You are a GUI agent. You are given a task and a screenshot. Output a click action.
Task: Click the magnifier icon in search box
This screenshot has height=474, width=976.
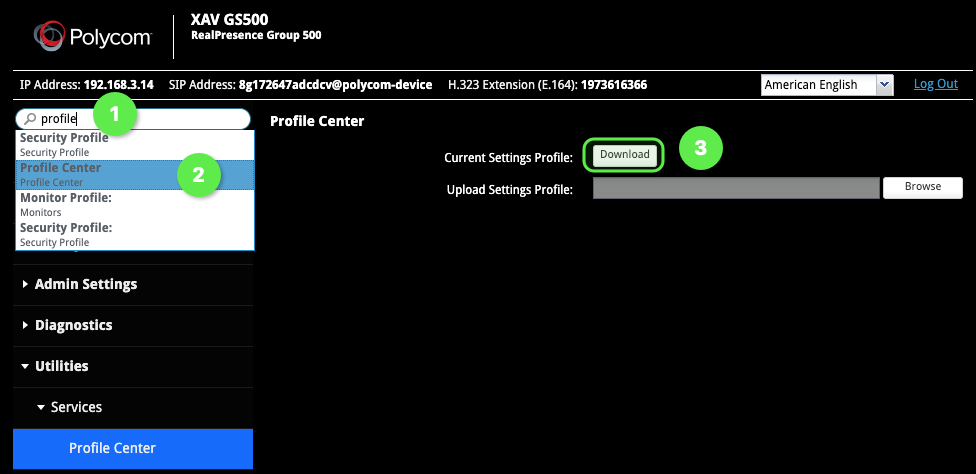click(x=30, y=119)
